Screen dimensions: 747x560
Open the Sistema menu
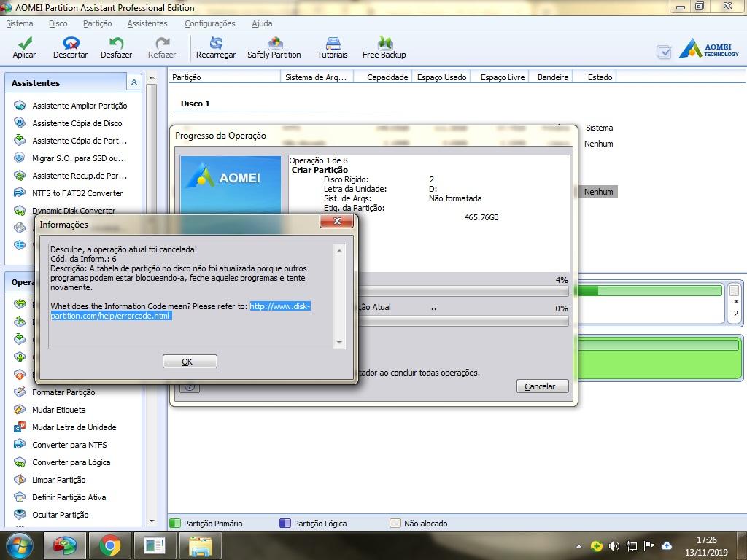tap(20, 23)
